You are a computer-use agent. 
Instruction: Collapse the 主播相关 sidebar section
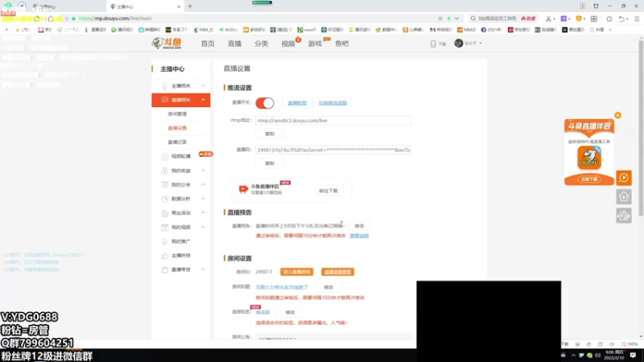(x=203, y=86)
